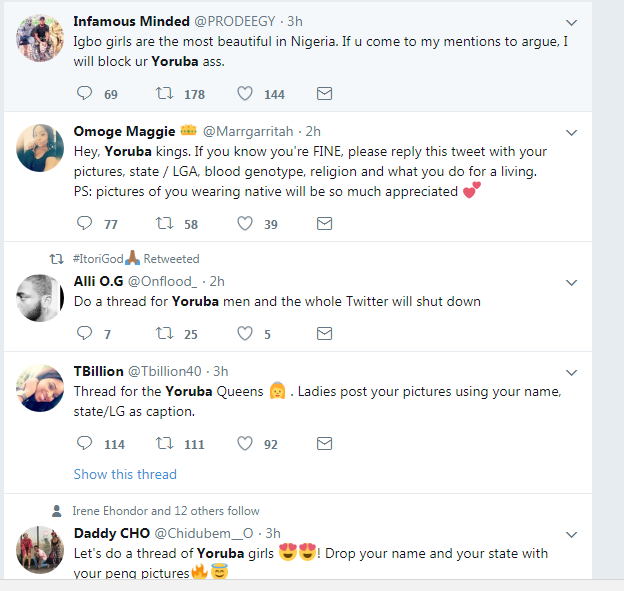Like Omoge Maggie's tweet
The image size is (624, 591).
pyautogui.click(x=245, y=223)
